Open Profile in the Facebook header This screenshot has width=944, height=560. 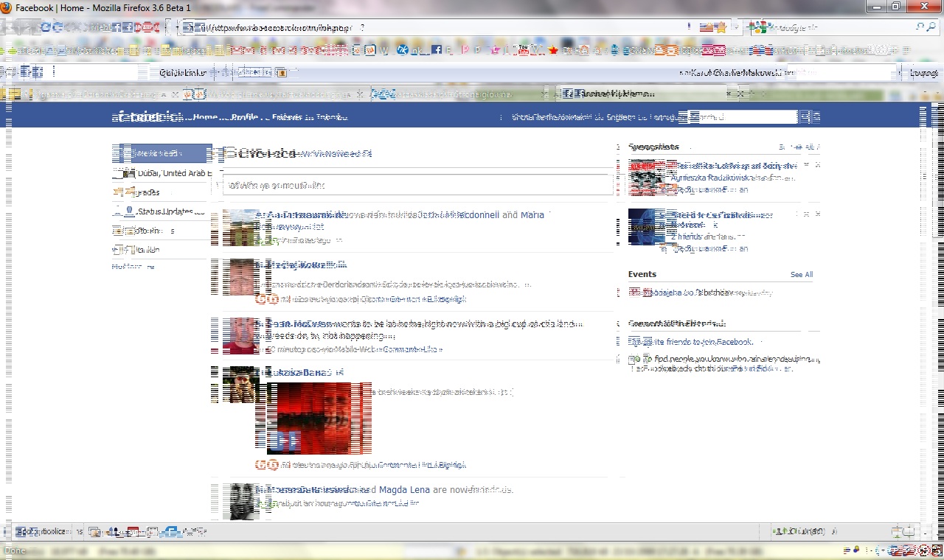point(244,117)
